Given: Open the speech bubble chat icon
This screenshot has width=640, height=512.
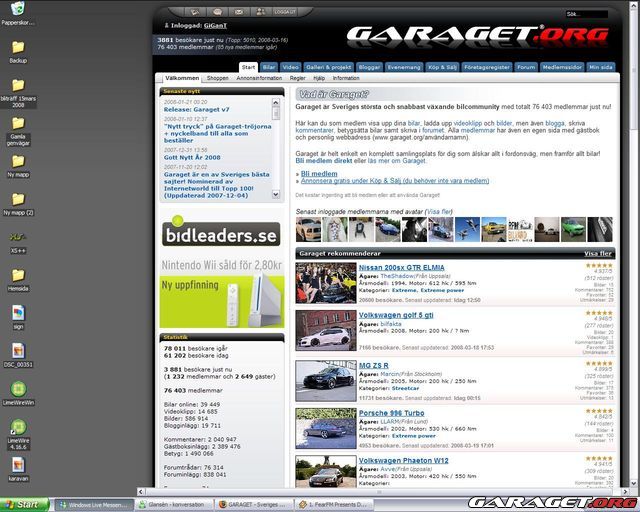Looking at the screenshot, I should point(218,12).
